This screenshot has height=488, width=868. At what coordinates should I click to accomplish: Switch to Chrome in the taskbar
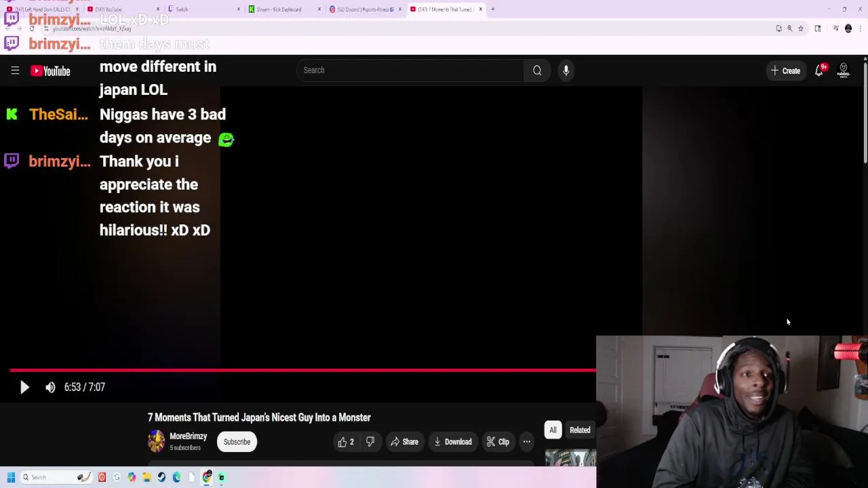click(x=207, y=477)
